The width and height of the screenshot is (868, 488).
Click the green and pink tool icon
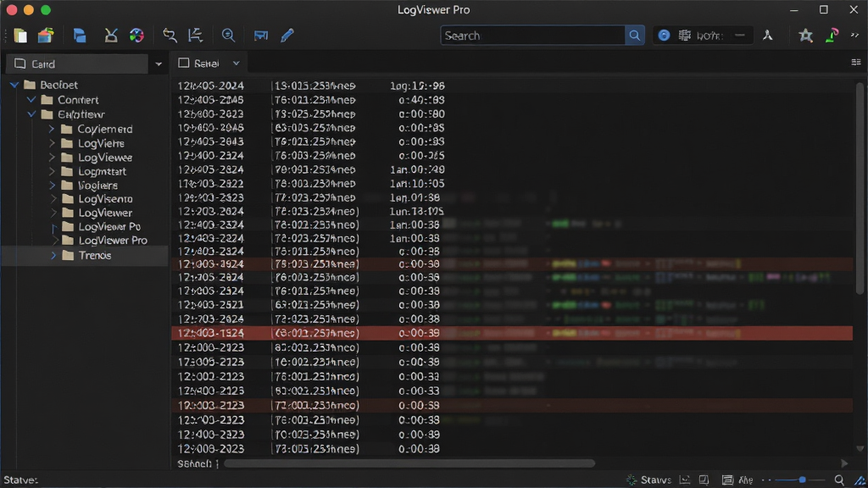pyautogui.click(x=832, y=36)
